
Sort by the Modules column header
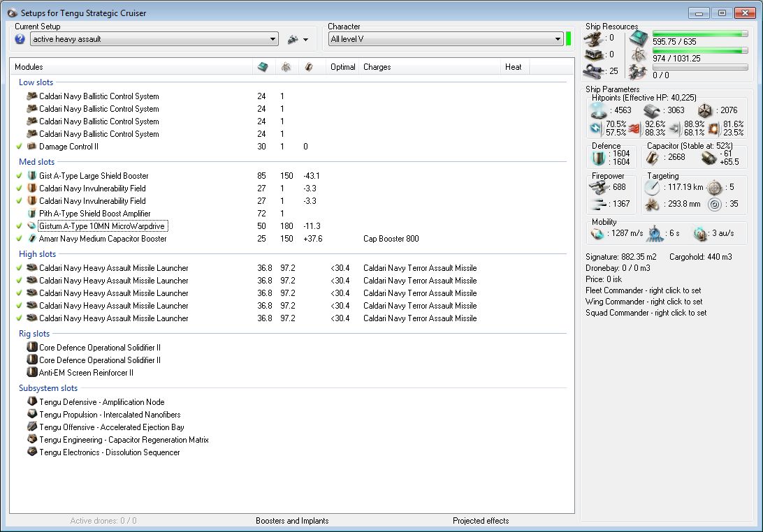[x=131, y=67]
